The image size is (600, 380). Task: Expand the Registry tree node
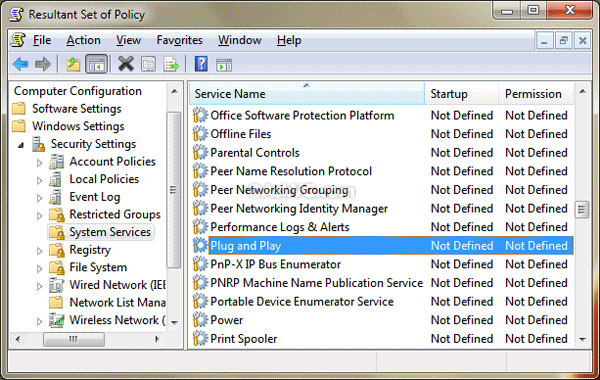39,251
